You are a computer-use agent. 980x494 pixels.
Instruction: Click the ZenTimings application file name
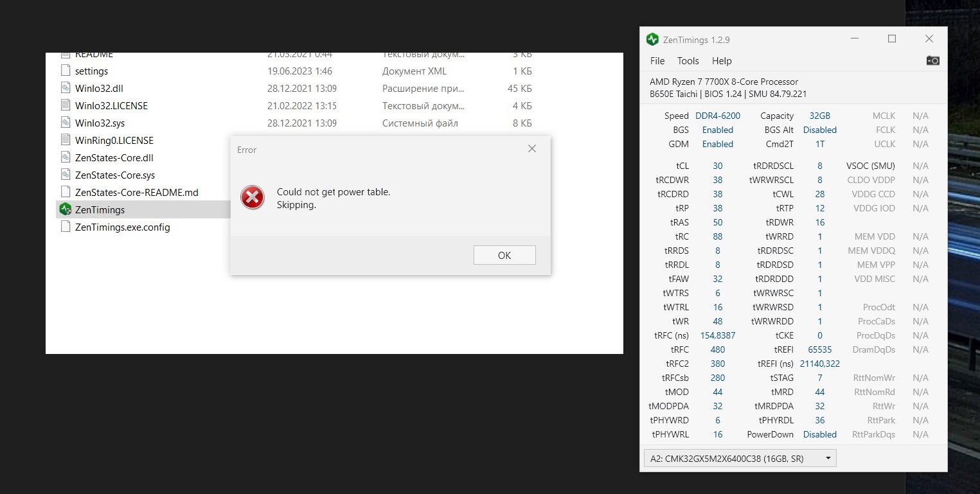coord(100,210)
